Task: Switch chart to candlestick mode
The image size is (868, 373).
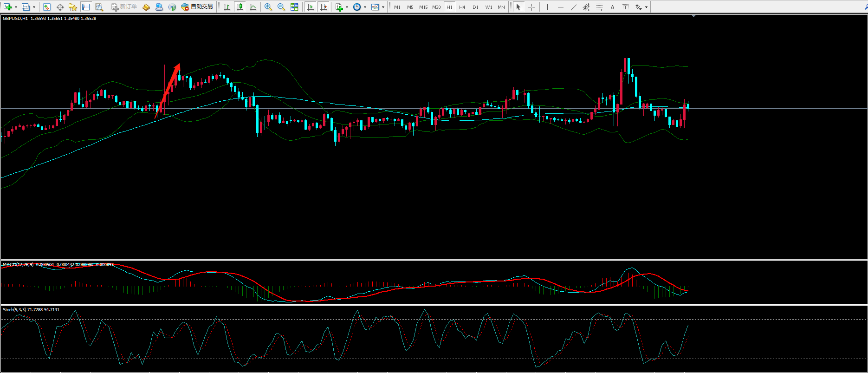Action: tap(240, 7)
